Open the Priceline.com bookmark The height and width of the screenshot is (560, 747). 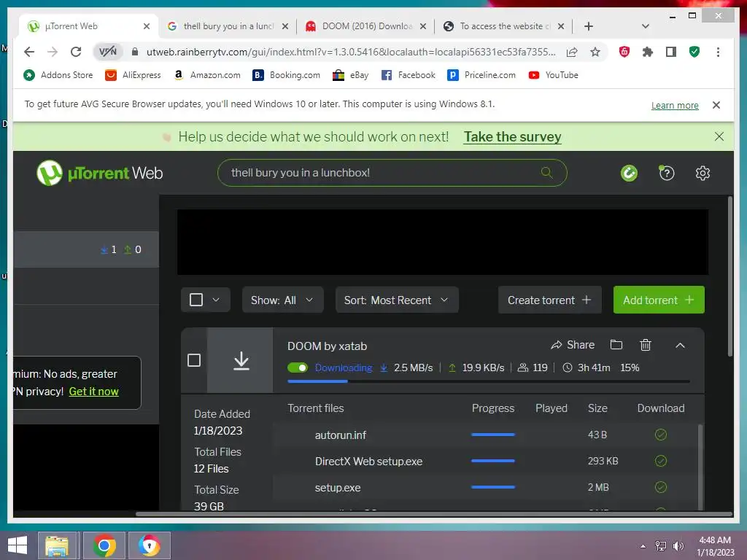pyautogui.click(x=481, y=75)
